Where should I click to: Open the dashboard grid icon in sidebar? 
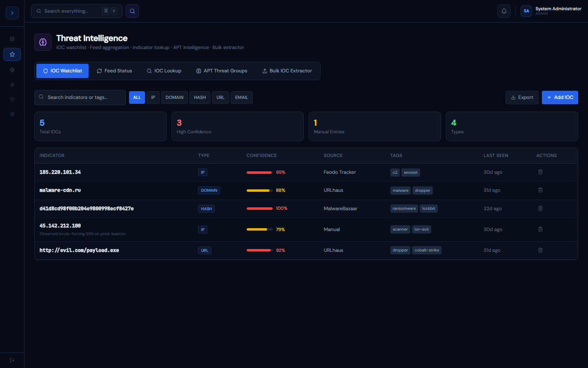tap(12, 39)
